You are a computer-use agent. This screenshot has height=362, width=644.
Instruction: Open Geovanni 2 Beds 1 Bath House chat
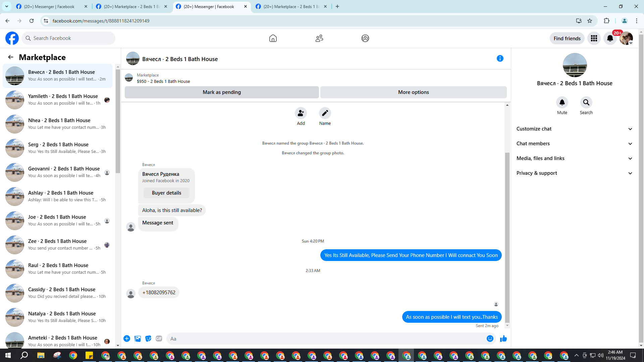[58, 172]
